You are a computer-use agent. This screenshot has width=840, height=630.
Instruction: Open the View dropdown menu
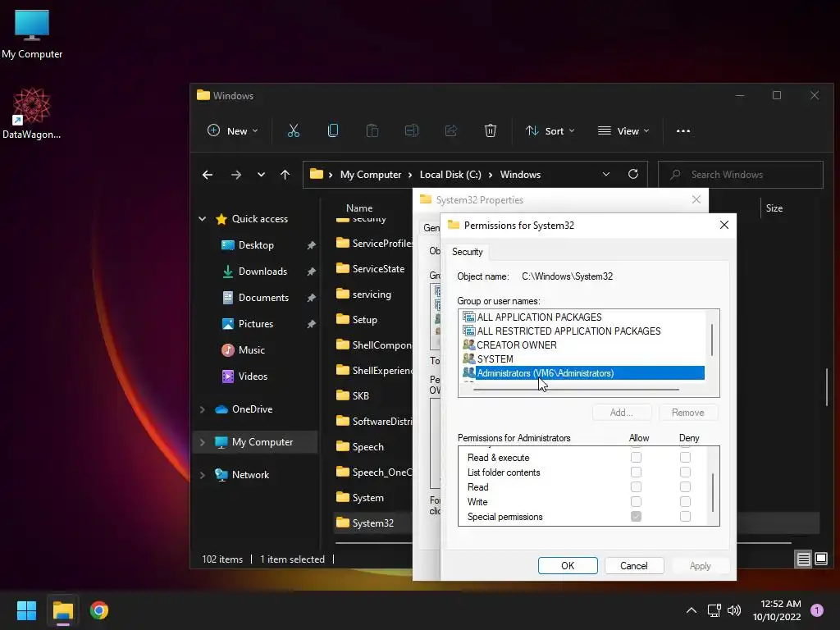tap(623, 130)
